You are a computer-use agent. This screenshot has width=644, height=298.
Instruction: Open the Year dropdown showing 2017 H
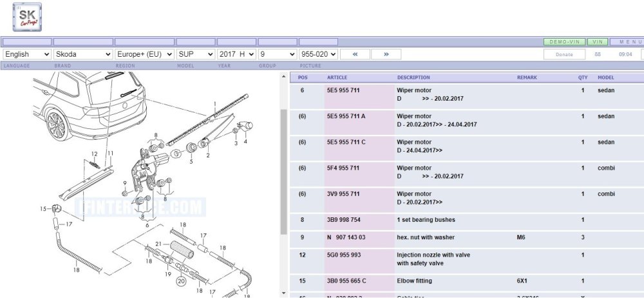[236, 54]
